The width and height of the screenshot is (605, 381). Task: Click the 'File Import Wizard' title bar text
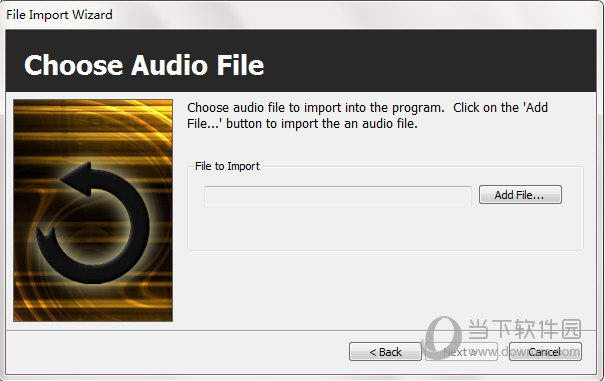click(x=59, y=15)
